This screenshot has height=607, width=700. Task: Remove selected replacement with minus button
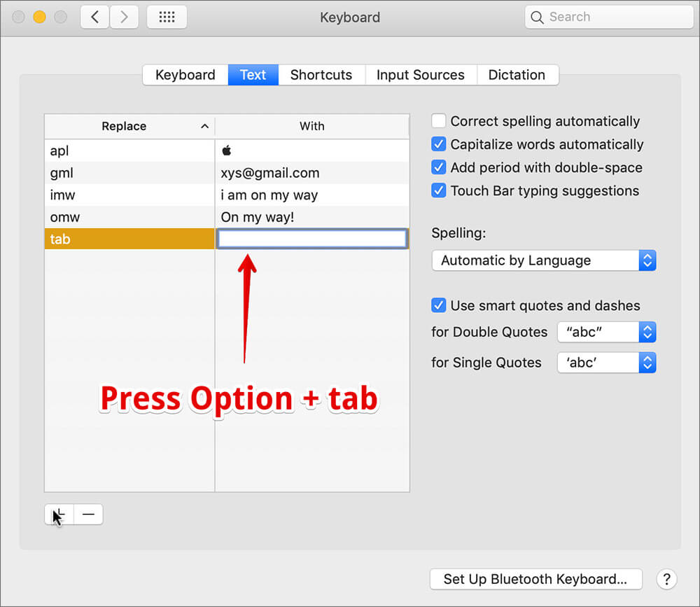pyautogui.click(x=88, y=515)
